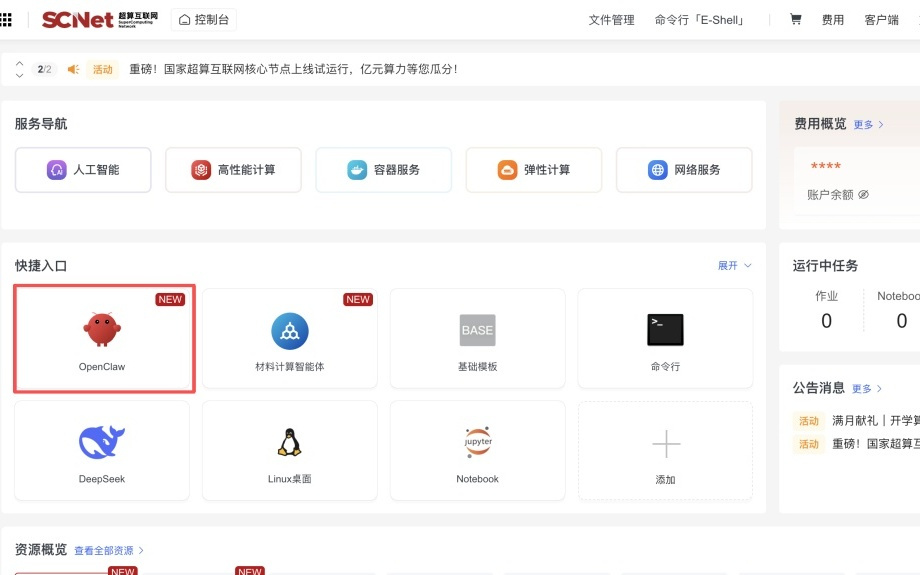Show next announcement with down arrow
Image resolution: width=920 pixels, height=575 pixels.
pos(19,75)
